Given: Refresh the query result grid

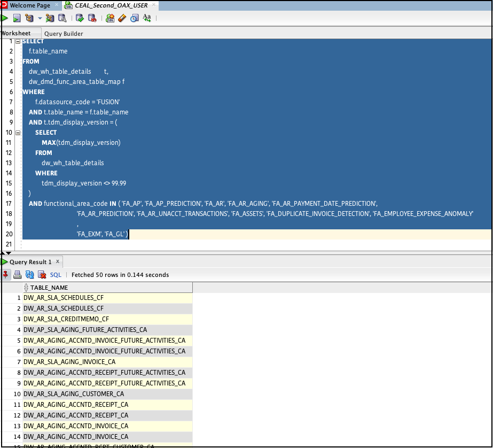Looking at the screenshot, I should [29, 274].
